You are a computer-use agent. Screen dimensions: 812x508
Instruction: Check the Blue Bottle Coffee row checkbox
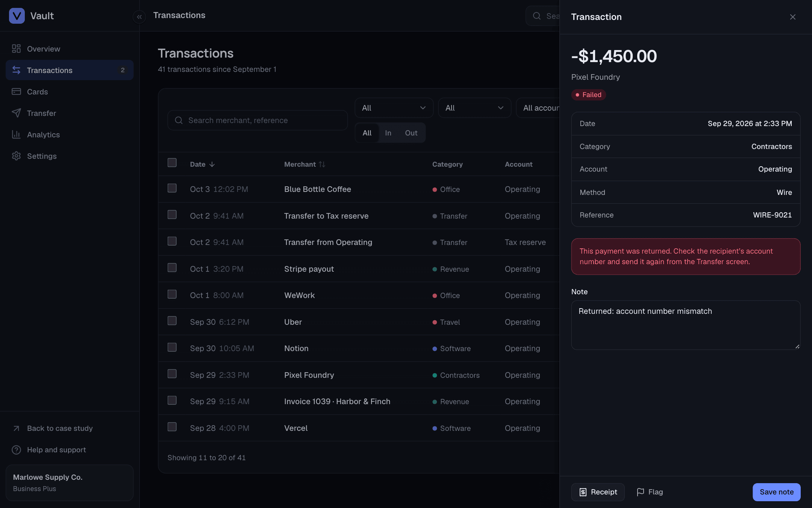click(172, 188)
